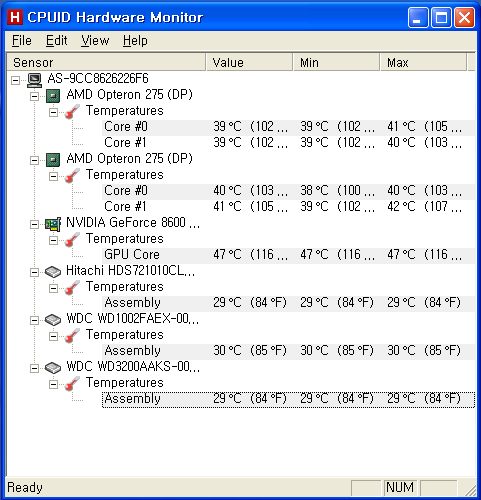Click the Min column header
Image resolution: width=481 pixels, height=500 pixels.
[336, 62]
